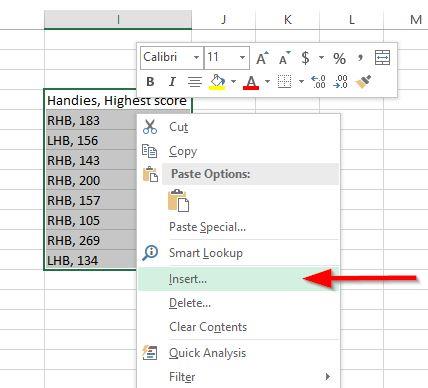Click cell 'RHB, 105'

click(x=91, y=220)
